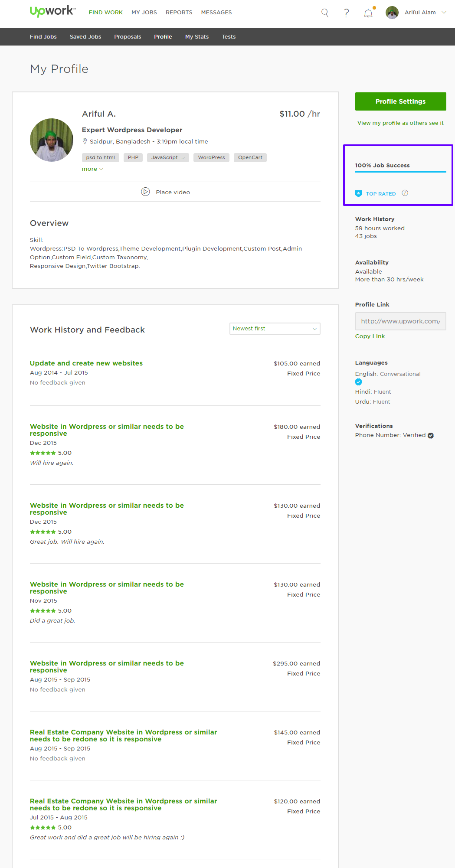Click the psd to html skill tag
Viewport: 455px width, 868px height.
101,158
